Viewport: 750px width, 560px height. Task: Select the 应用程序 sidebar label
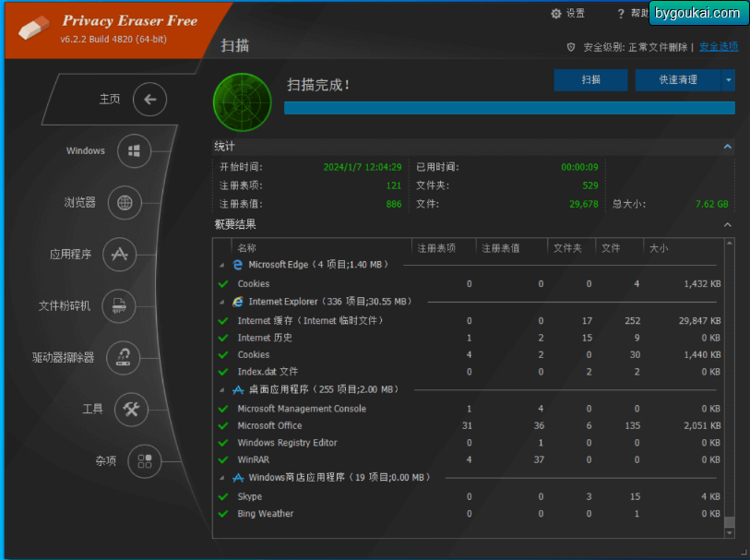click(70, 254)
